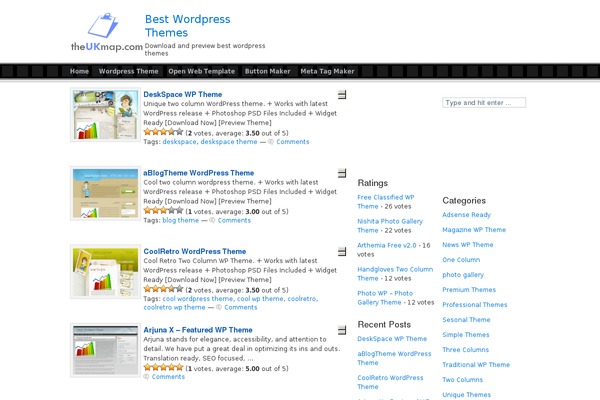Open Arthemia Free v2.0 in Ratings
This screenshot has height=400, width=600.
pyautogui.click(x=386, y=245)
